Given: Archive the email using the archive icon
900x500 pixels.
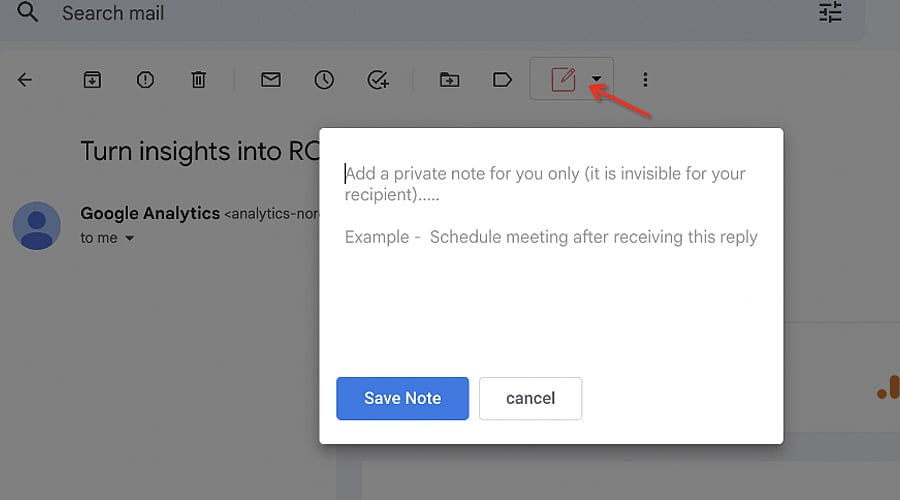Looking at the screenshot, I should point(92,80).
